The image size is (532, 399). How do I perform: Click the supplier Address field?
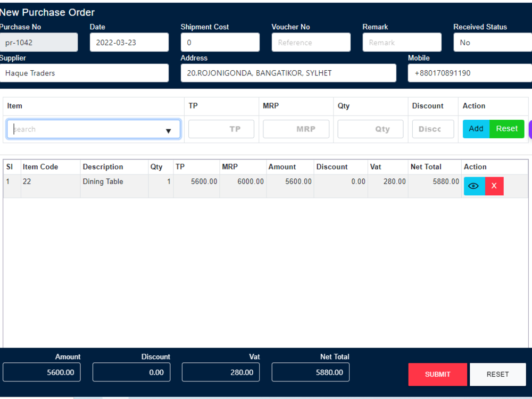[288, 73]
